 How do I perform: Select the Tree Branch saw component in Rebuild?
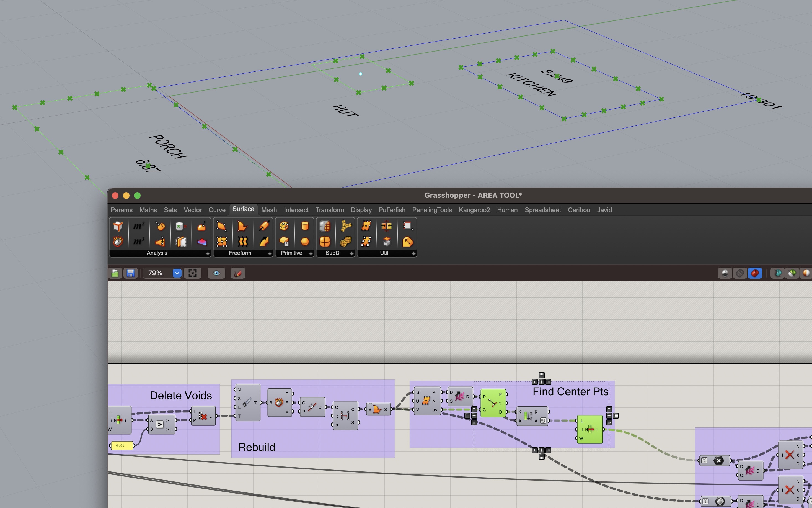[x=247, y=403]
